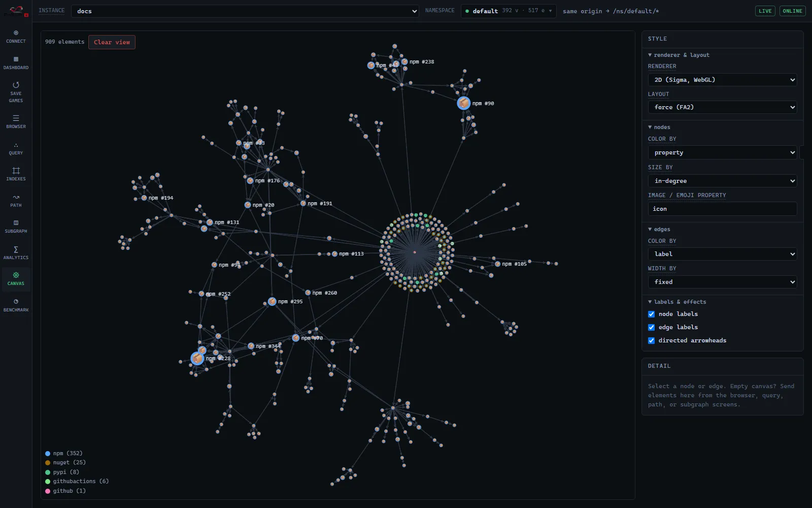Toggle the edge labels checkbox
The image size is (812, 508).
tap(652, 327)
